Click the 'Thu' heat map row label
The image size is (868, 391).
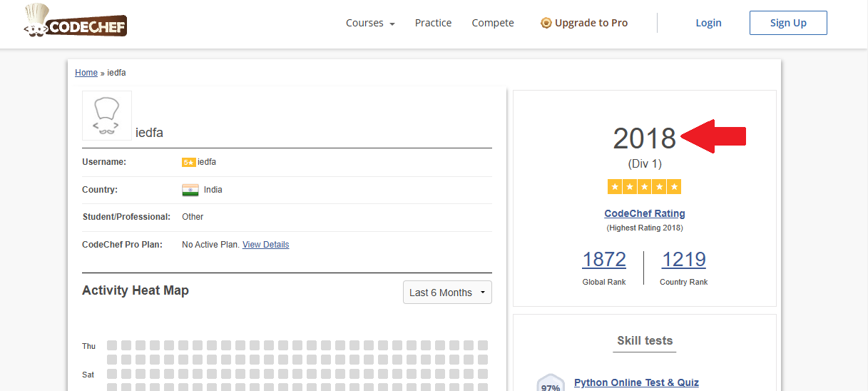click(x=88, y=346)
